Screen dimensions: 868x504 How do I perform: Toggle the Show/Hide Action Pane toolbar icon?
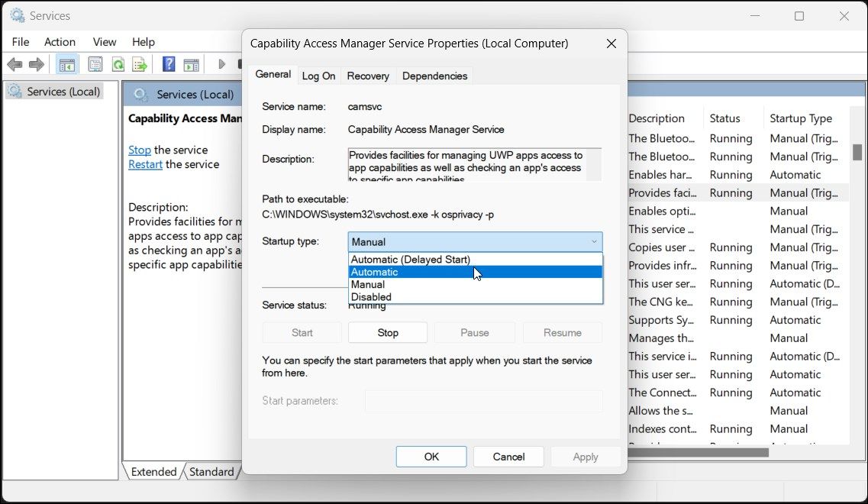point(192,65)
